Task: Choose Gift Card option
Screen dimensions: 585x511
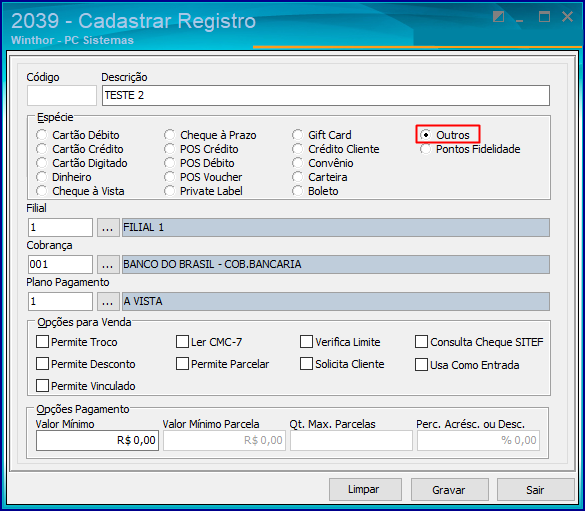Action: pyautogui.click(x=298, y=135)
